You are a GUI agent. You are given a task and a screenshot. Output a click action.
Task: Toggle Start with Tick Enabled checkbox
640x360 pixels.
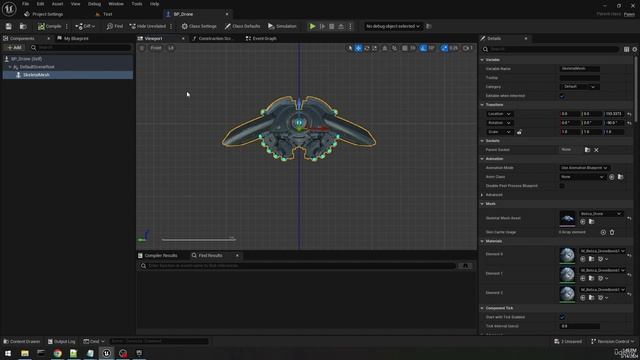coord(562,317)
